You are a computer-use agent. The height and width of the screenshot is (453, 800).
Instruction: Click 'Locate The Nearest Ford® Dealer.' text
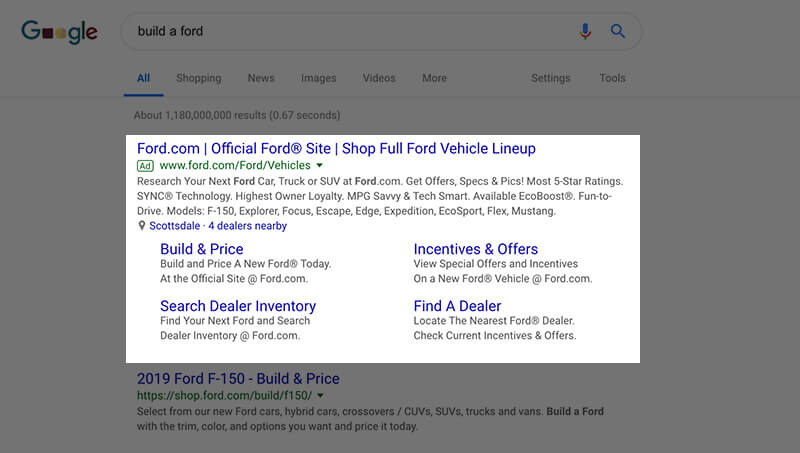pos(494,321)
